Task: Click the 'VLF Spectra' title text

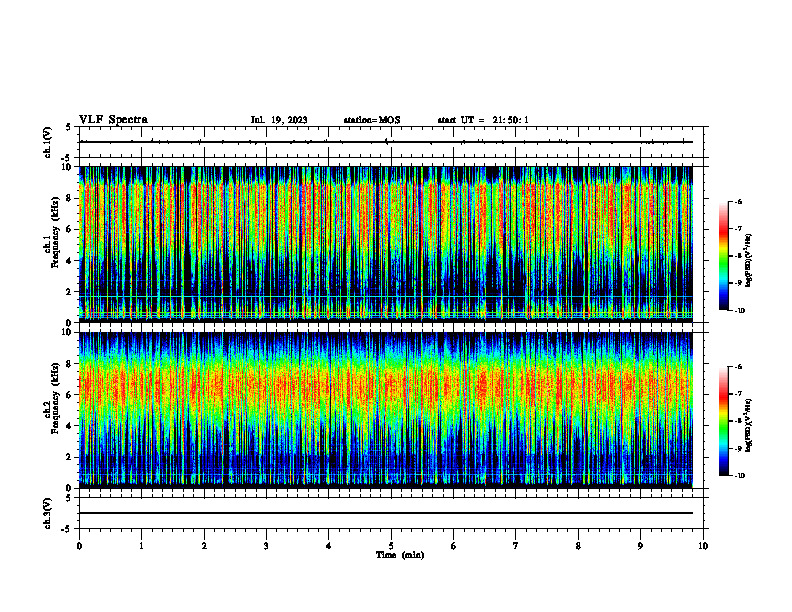Action: click(113, 120)
